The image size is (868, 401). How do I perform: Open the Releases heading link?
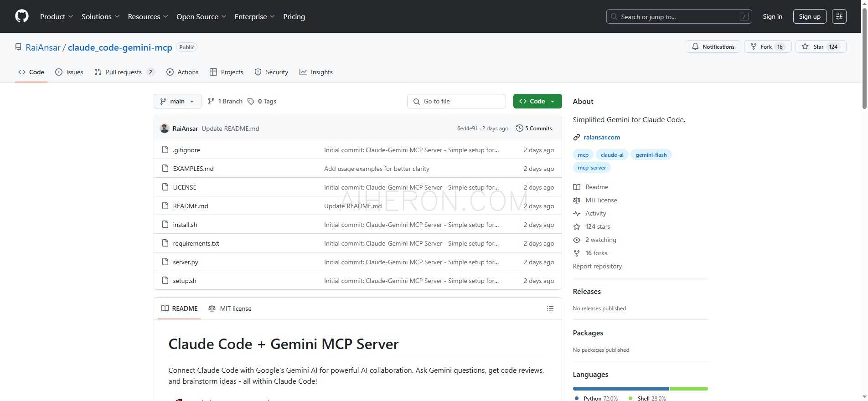(x=587, y=291)
